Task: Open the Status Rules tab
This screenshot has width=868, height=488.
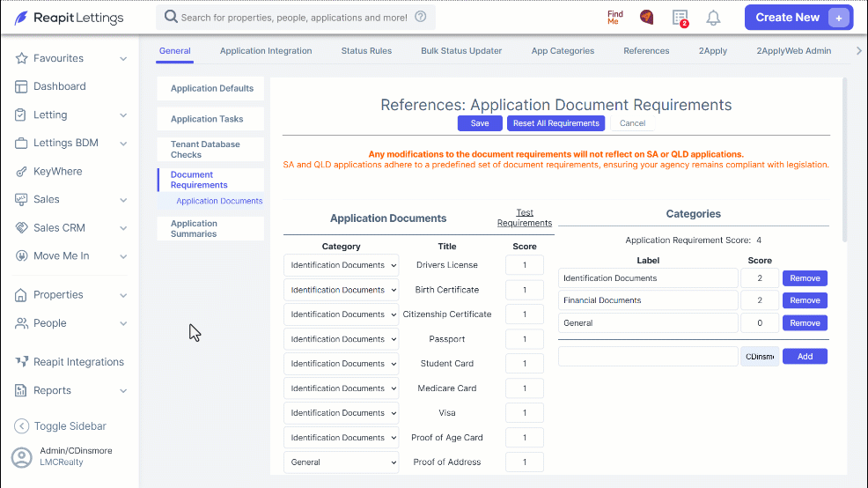Action: [x=366, y=51]
